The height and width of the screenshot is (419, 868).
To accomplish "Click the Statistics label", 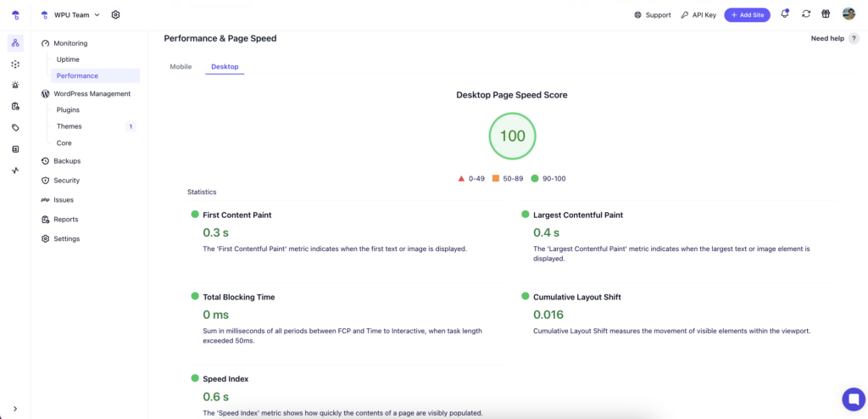I will [x=202, y=192].
